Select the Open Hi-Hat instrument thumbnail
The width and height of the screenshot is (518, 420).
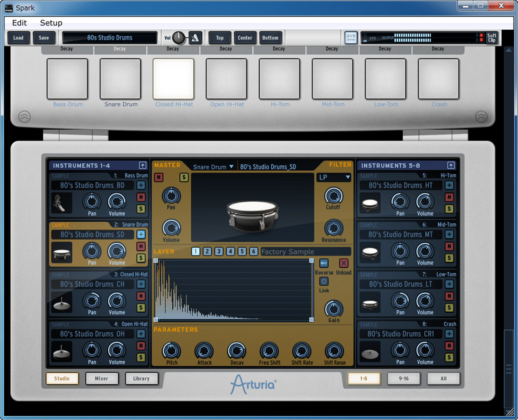point(62,352)
